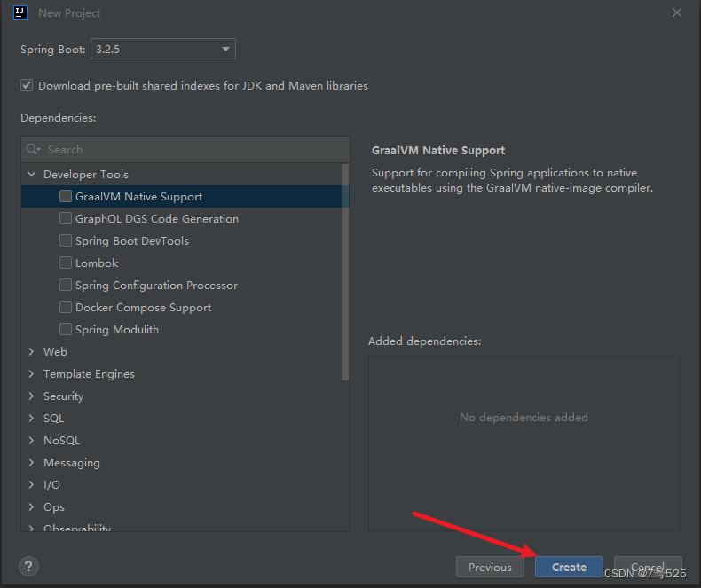701x588 pixels.
Task: Tick the Lombok checkbox
Action: [66, 263]
